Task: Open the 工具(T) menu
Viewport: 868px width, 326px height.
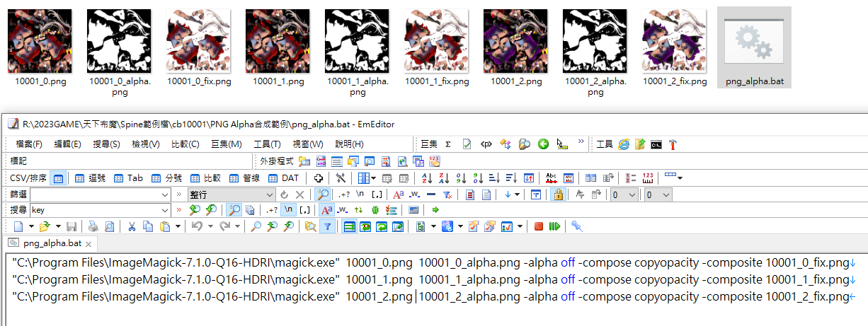Action: pyautogui.click(x=268, y=144)
